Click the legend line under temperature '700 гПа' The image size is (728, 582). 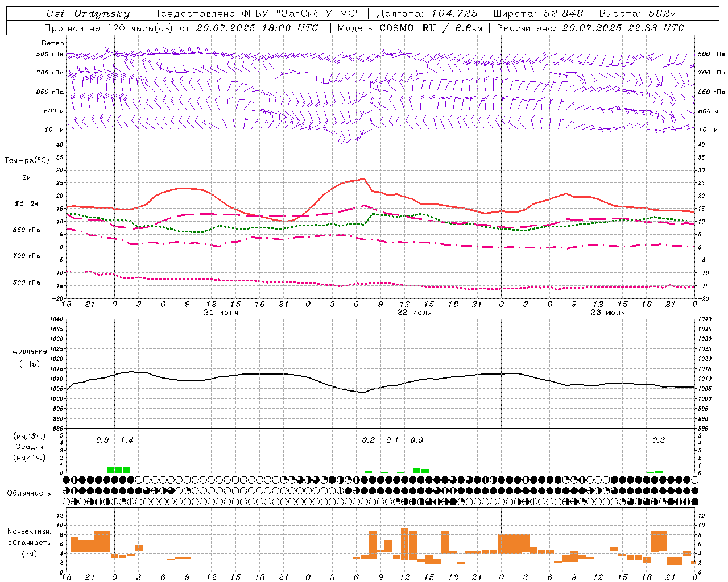tap(26, 263)
